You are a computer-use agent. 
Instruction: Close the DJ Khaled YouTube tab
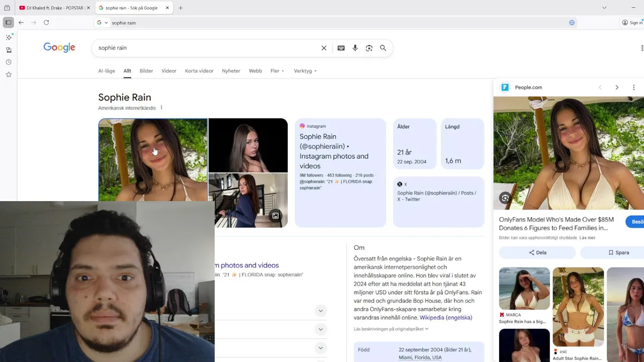click(89, 8)
